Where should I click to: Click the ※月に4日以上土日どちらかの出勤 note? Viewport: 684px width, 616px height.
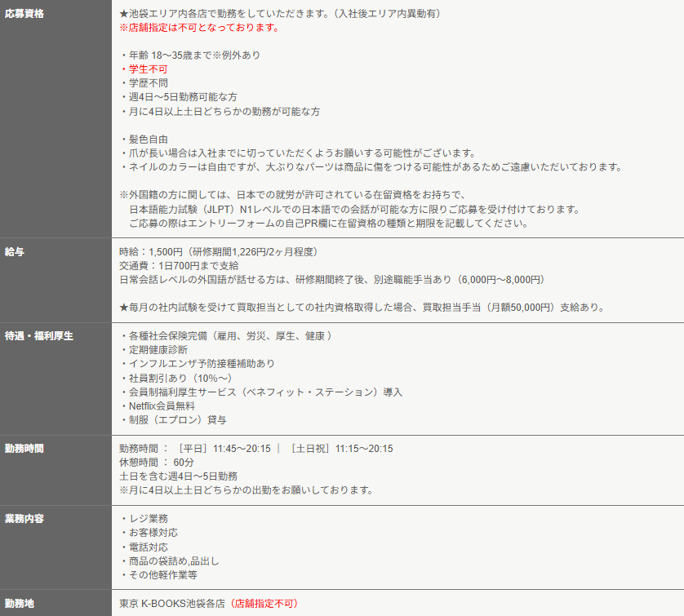click(x=247, y=490)
